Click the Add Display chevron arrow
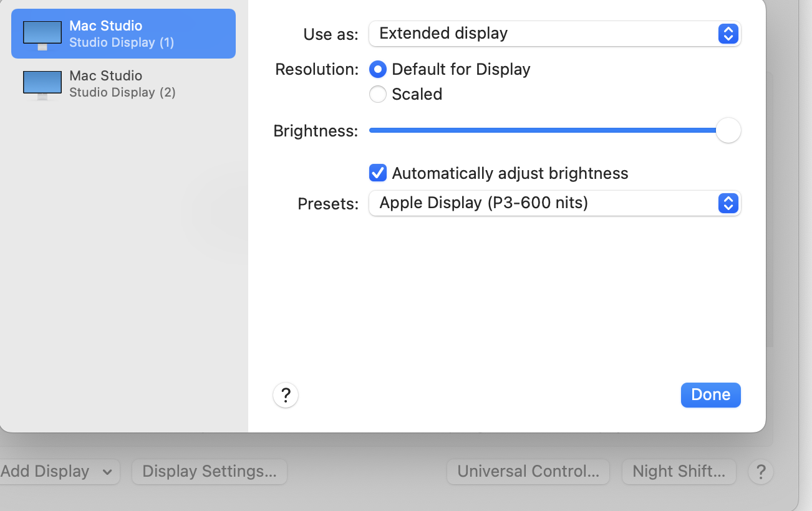This screenshot has height=511, width=812. pyautogui.click(x=107, y=472)
